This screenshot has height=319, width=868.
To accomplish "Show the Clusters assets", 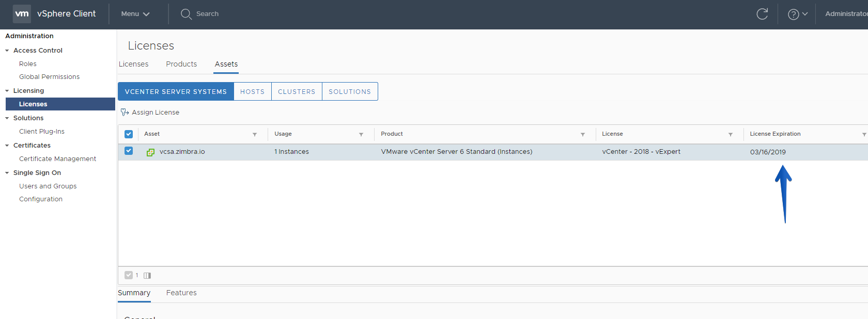I will [x=297, y=91].
